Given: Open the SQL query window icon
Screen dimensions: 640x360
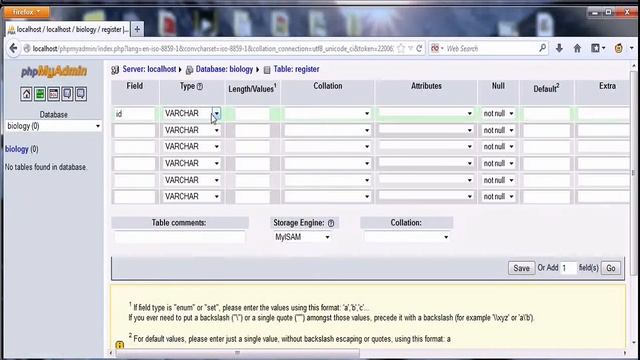Looking at the screenshot, I should click(x=53, y=94).
